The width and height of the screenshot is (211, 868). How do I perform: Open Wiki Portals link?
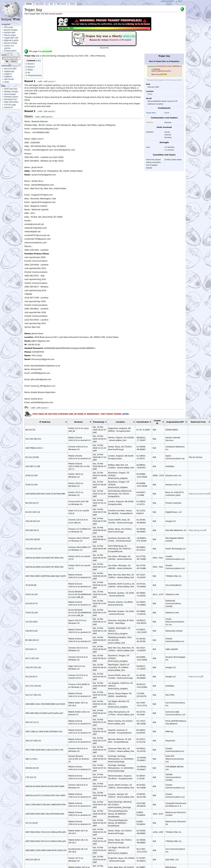(9, 79)
